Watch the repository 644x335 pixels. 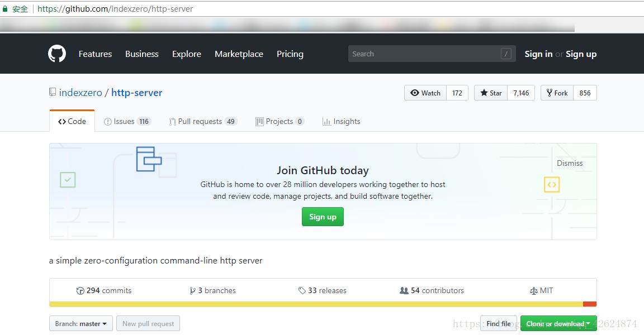[425, 93]
